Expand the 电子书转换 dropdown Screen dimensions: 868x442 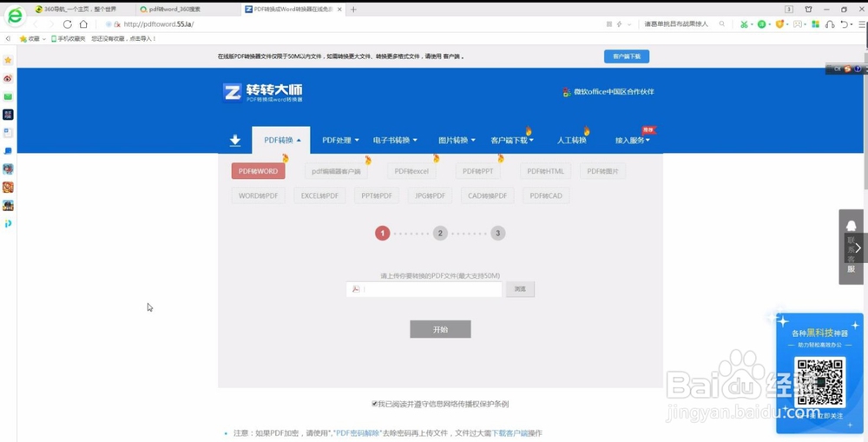pos(395,140)
